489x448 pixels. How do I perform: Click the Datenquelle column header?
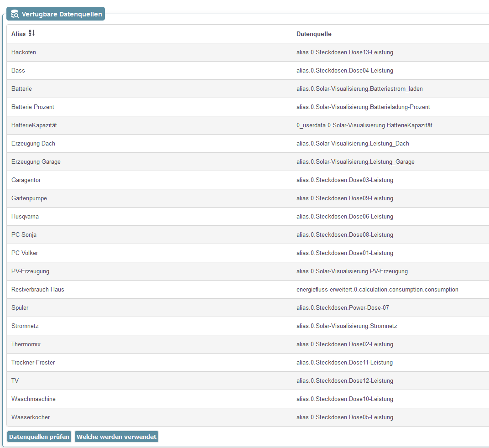tap(314, 34)
